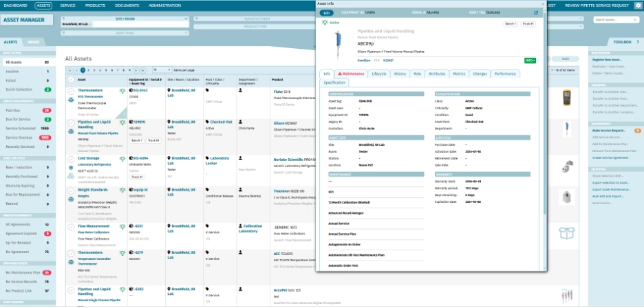Click the location pin icon in Thermometers row
This screenshot has height=308, width=644.
click(x=170, y=90)
